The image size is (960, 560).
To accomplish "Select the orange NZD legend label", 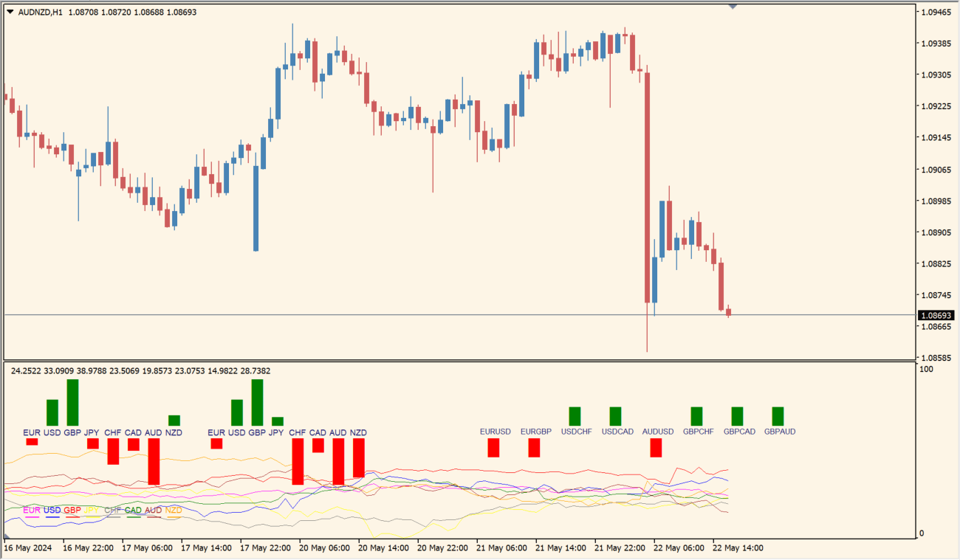I will tap(174, 510).
